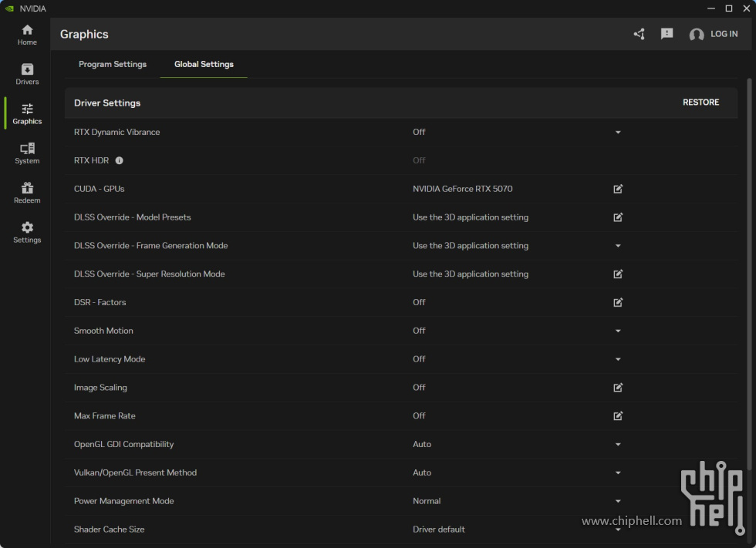Click the RTX Dynamic Vibrance label
756x548 pixels.
point(116,132)
